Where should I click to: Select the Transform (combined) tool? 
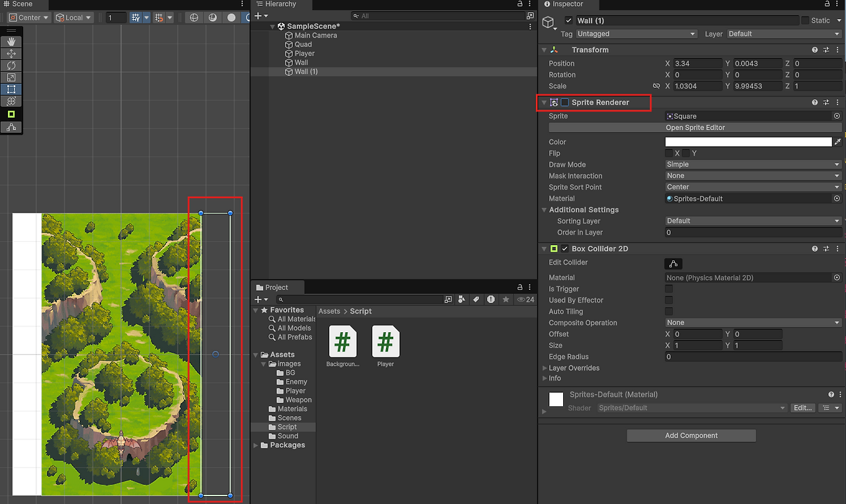click(x=11, y=101)
